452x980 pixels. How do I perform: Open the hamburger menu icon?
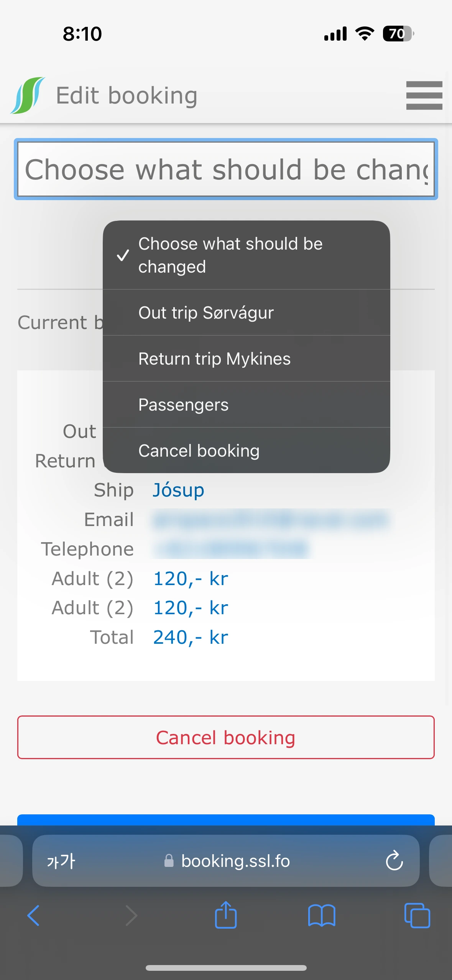click(x=424, y=95)
